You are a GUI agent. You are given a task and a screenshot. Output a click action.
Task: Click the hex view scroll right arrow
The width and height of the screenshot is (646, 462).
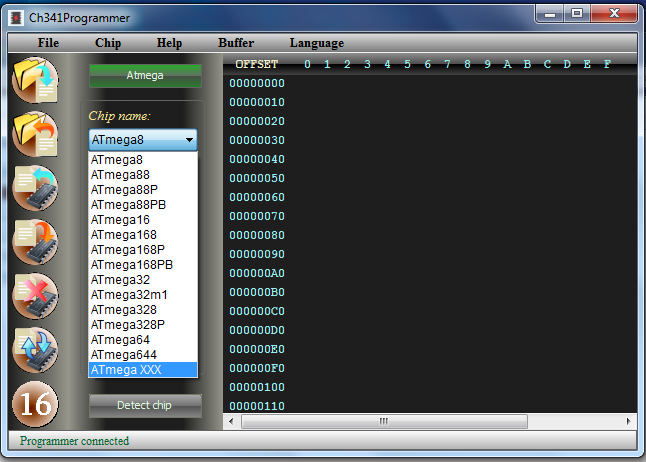tap(628, 421)
